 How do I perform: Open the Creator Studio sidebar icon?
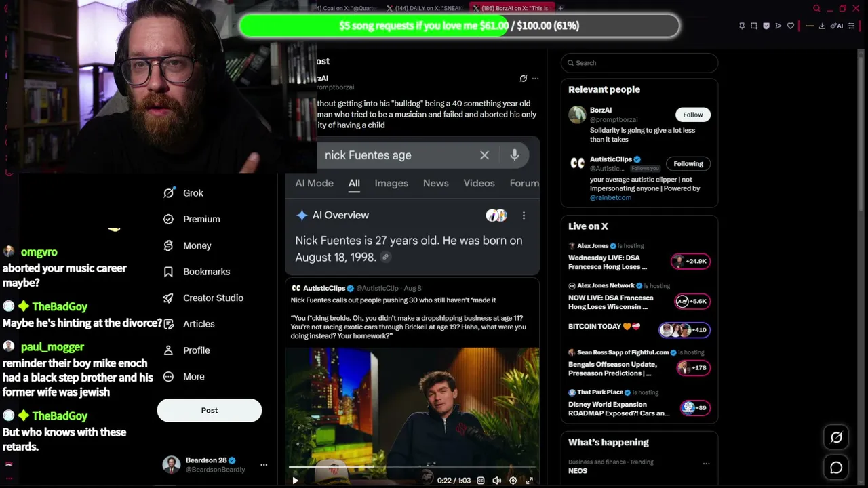point(169,298)
